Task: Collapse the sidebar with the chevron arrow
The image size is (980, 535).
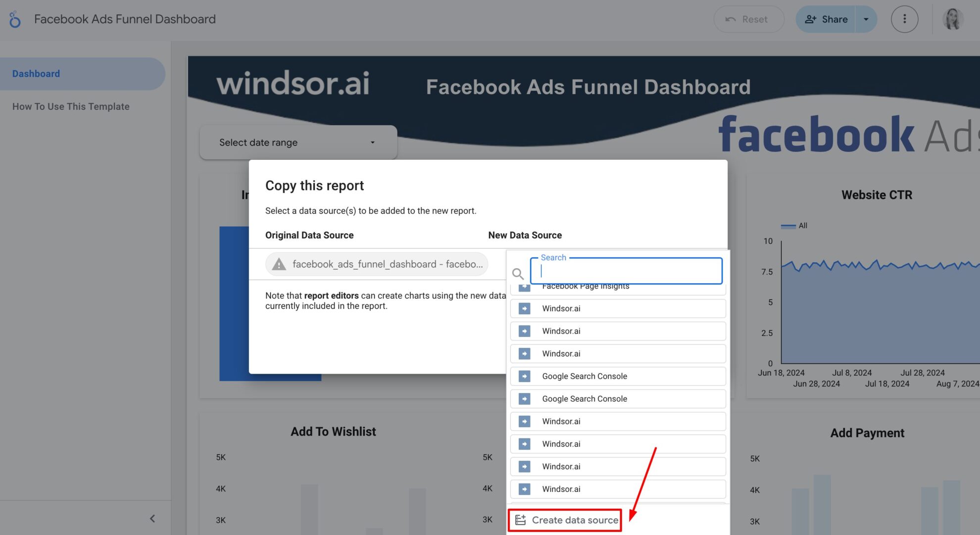Action: pos(152,518)
